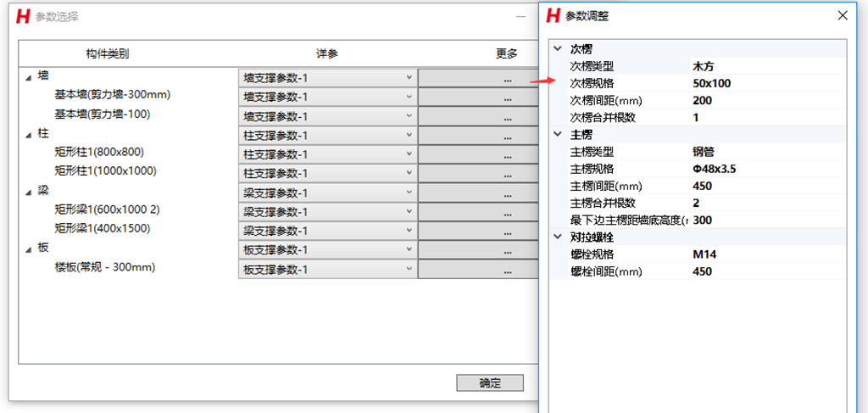Select tree item 矩形柱1(1000x1000)
Viewport: 868px width, 413px height.
[x=105, y=171]
